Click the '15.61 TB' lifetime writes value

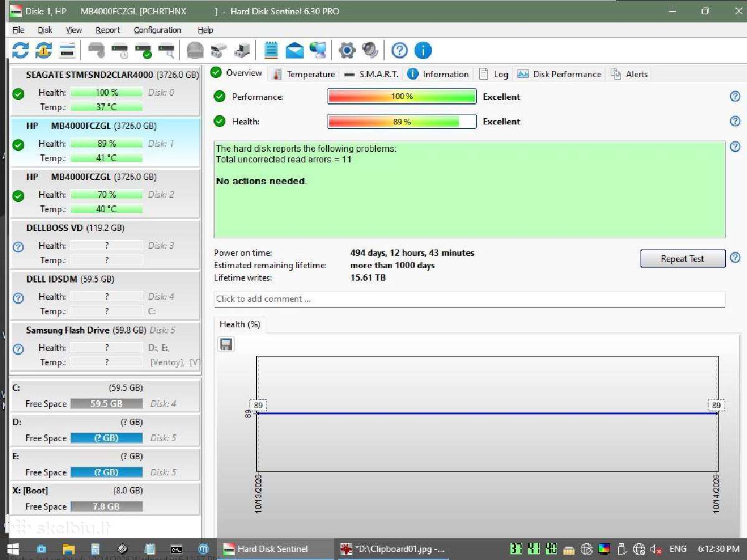click(x=368, y=278)
